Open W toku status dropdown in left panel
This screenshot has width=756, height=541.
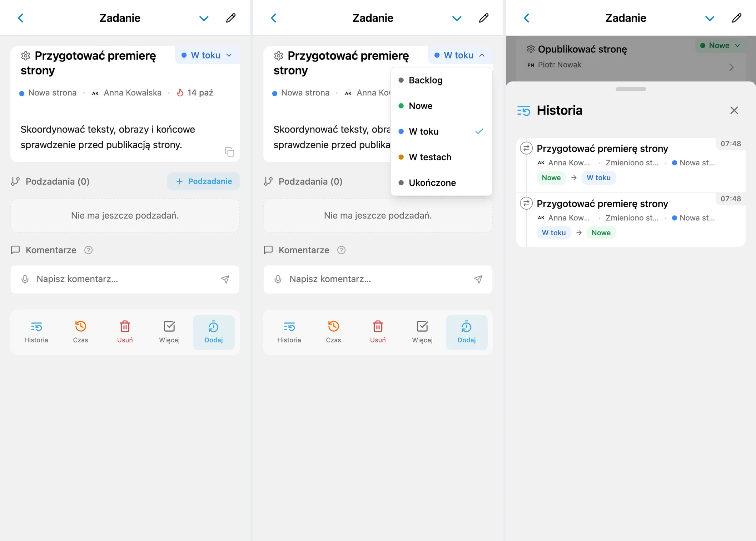(207, 55)
